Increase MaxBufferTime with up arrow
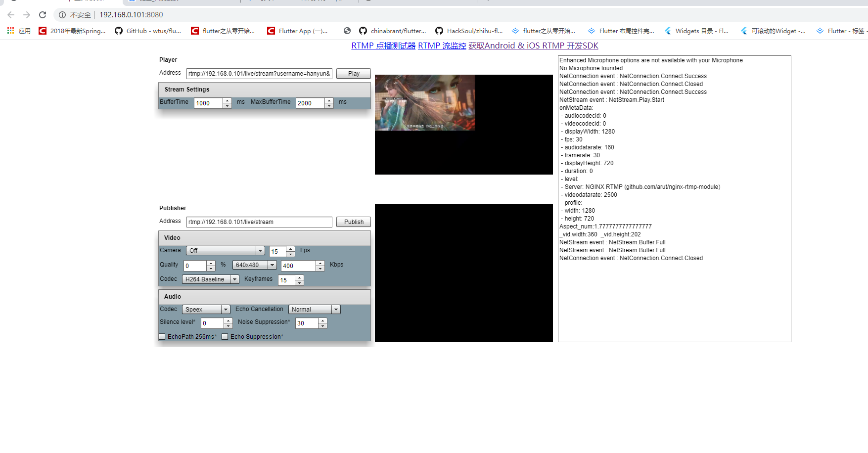 point(329,100)
